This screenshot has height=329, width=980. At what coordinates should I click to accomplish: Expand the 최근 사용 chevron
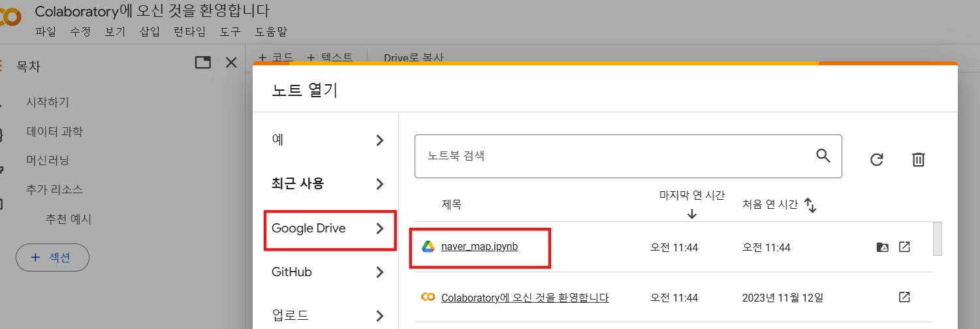click(x=380, y=184)
